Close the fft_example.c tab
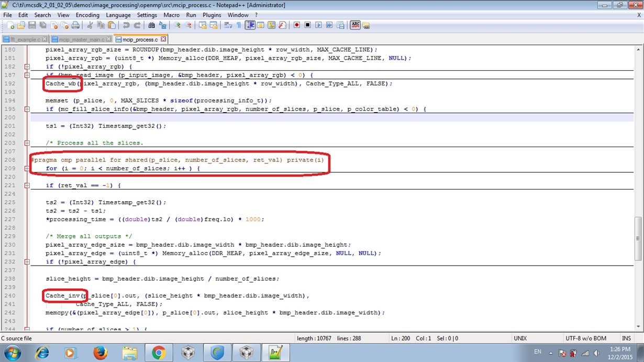 45,39
